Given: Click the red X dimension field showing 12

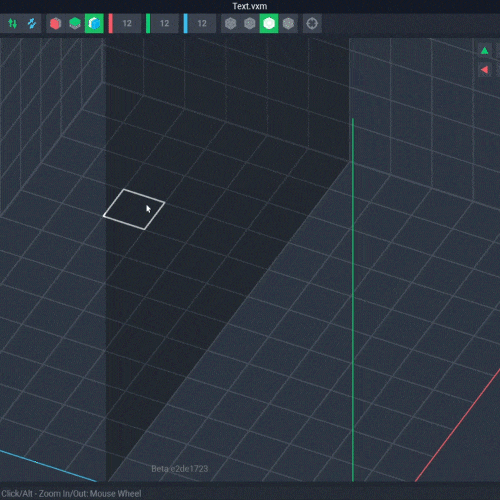Looking at the screenshot, I should pos(127,23).
